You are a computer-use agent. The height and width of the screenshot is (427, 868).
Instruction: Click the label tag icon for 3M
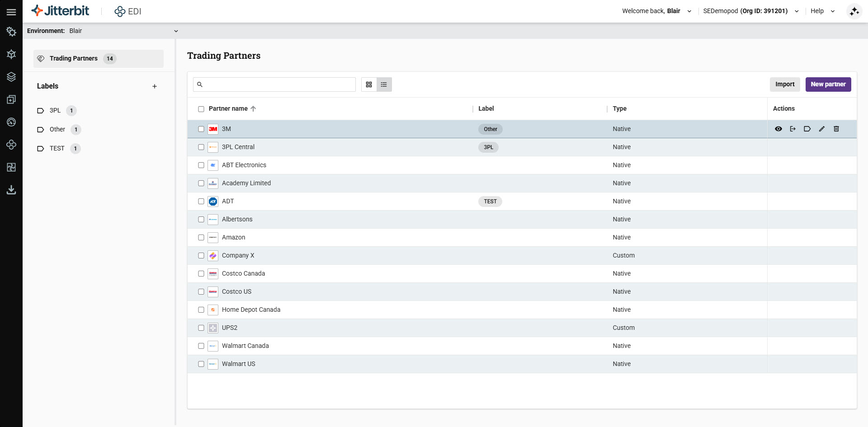point(807,129)
